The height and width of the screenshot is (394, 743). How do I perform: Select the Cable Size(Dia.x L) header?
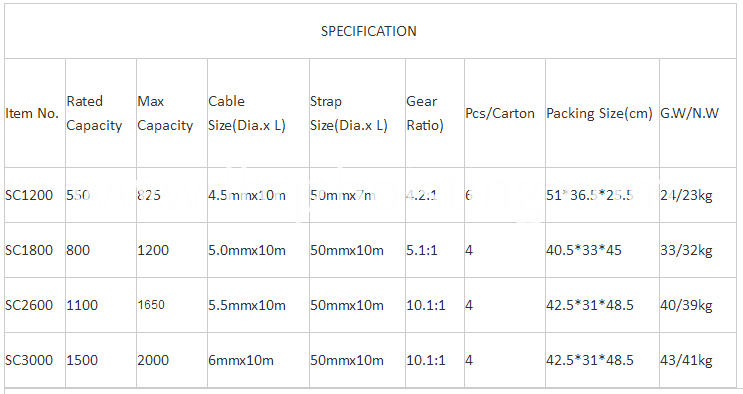click(246, 113)
